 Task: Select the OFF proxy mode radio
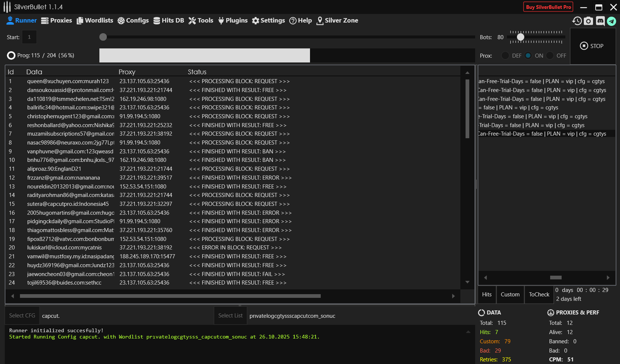(x=550, y=55)
